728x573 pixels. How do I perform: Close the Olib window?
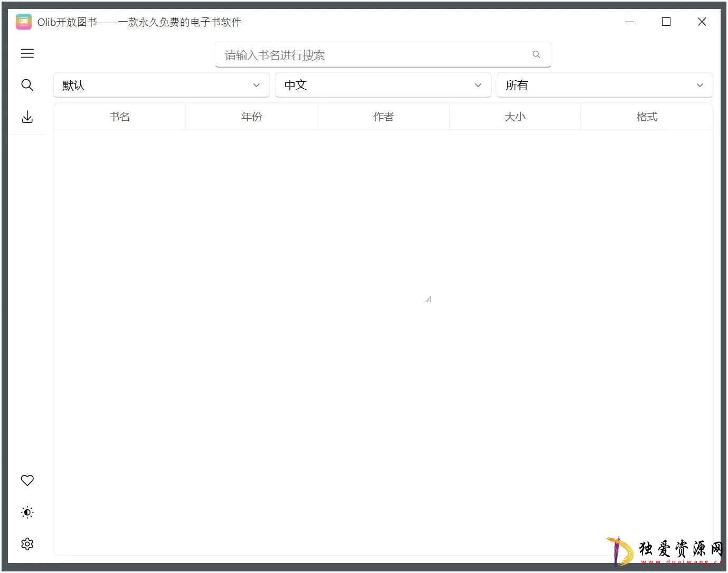click(702, 22)
